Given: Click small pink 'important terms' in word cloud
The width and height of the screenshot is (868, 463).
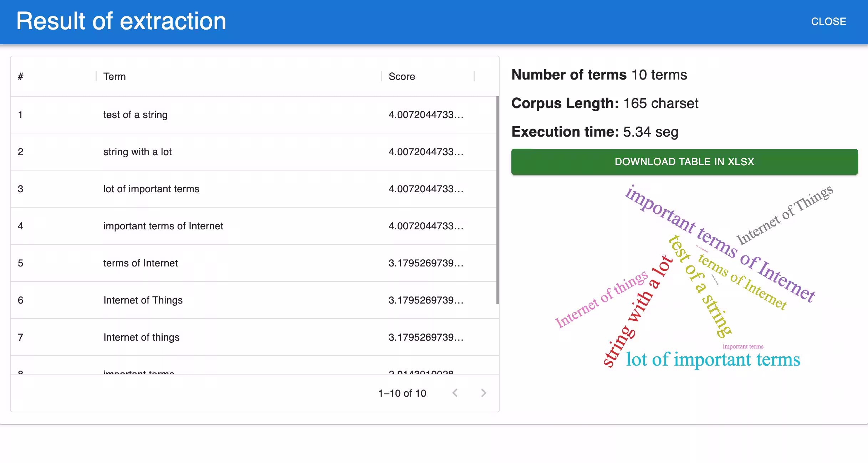Looking at the screenshot, I should (x=743, y=346).
